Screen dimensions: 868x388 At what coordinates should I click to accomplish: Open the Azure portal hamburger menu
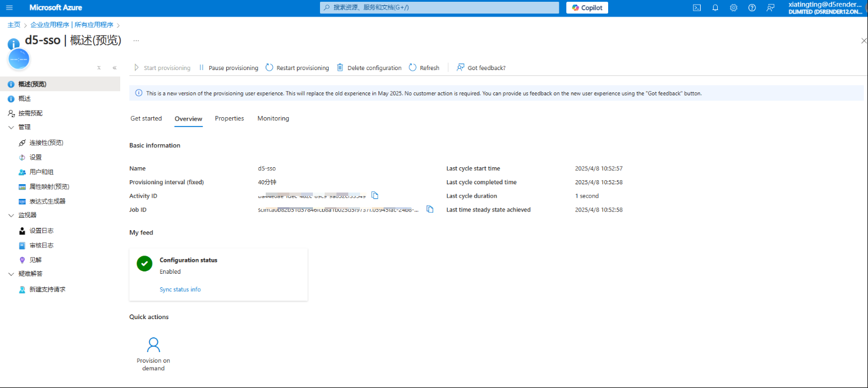(9, 8)
